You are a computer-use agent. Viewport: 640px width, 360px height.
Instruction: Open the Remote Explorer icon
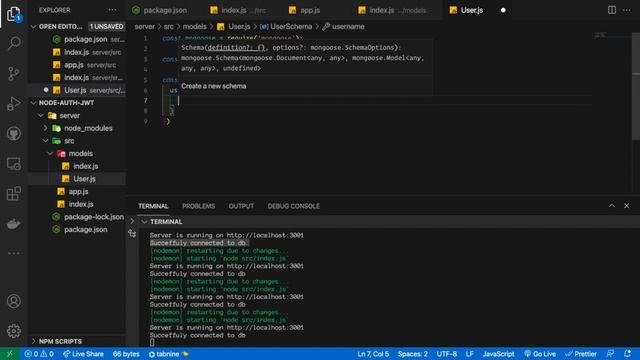pos(14,164)
